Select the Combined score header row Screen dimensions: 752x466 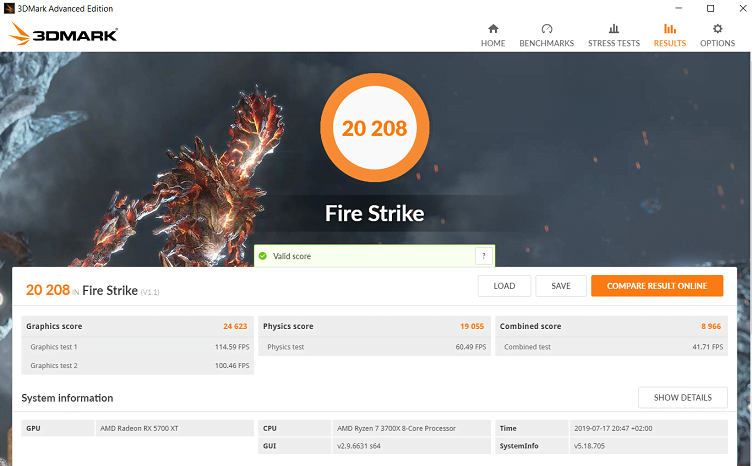tap(611, 326)
